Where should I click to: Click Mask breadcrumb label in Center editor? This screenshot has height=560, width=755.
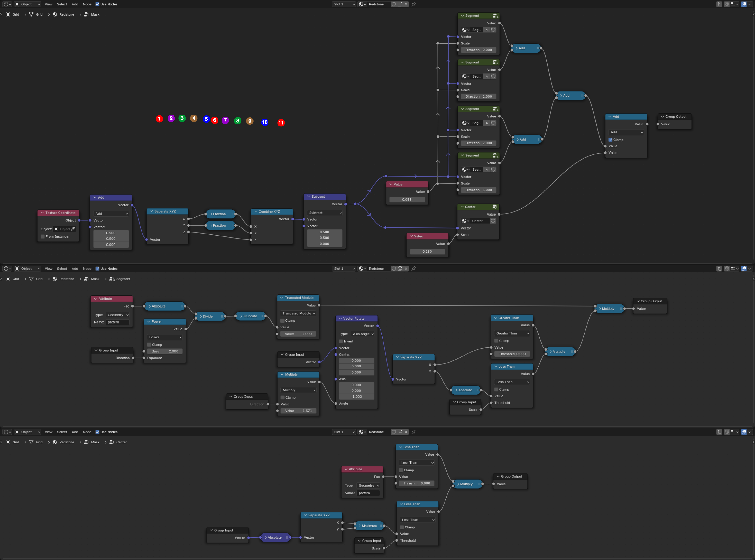coord(95,442)
